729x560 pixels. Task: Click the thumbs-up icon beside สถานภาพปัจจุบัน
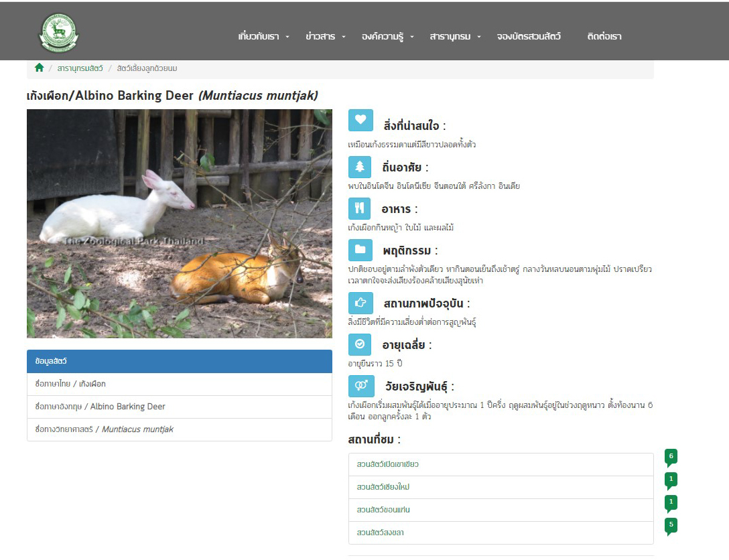click(x=360, y=303)
